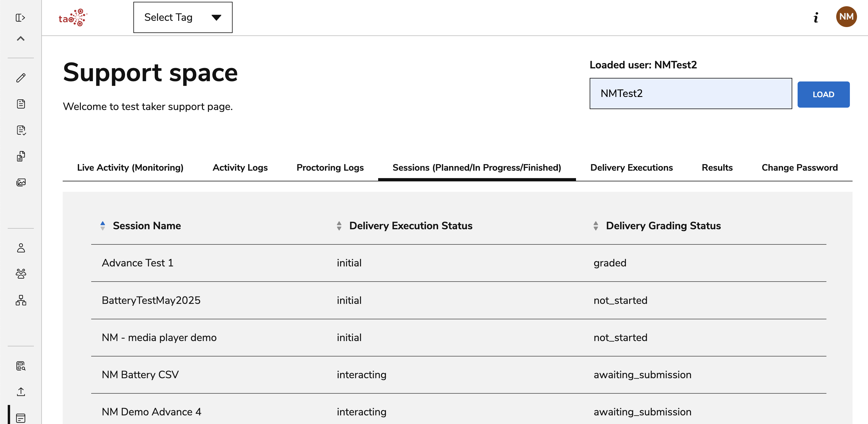
Task: Open the groups section
Action: pyautogui.click(x=21, y=274)
